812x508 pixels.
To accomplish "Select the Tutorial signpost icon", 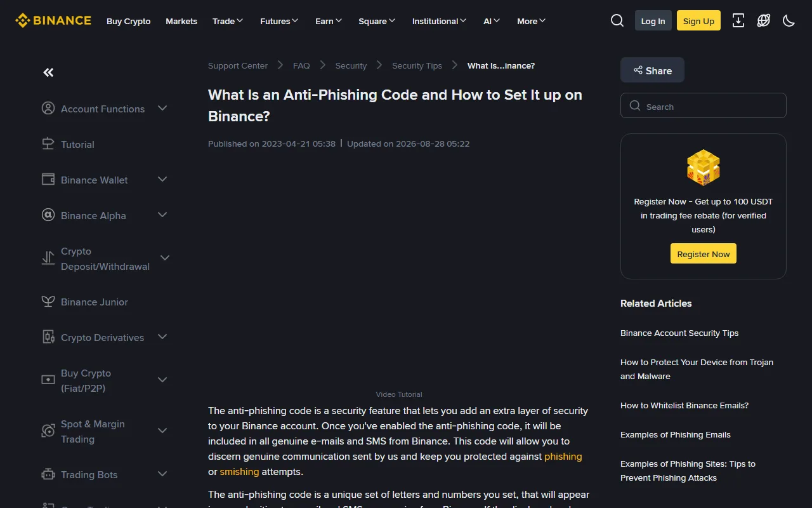I will coord(48,144).
